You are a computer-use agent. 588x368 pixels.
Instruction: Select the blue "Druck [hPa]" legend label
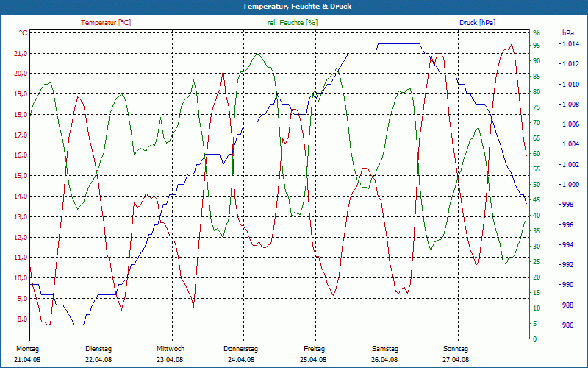pyautogui.click(x=477, y=23)
